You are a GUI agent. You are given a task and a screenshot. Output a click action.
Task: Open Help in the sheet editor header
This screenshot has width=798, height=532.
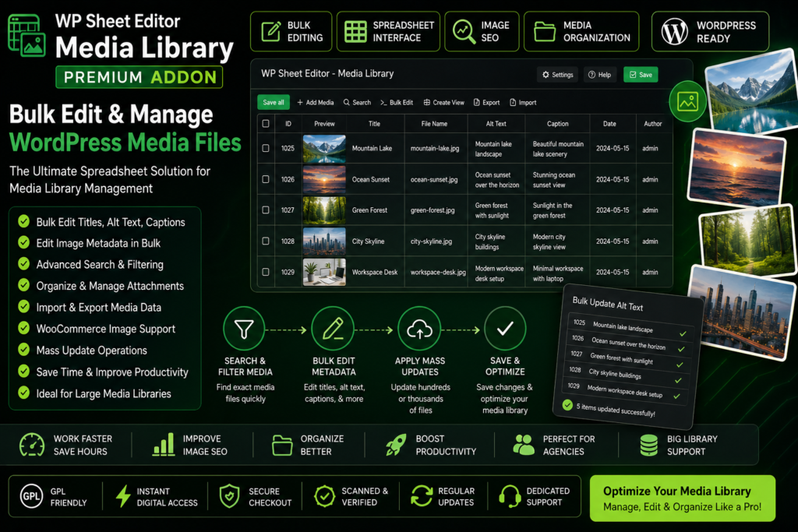(x=599, y=75)
